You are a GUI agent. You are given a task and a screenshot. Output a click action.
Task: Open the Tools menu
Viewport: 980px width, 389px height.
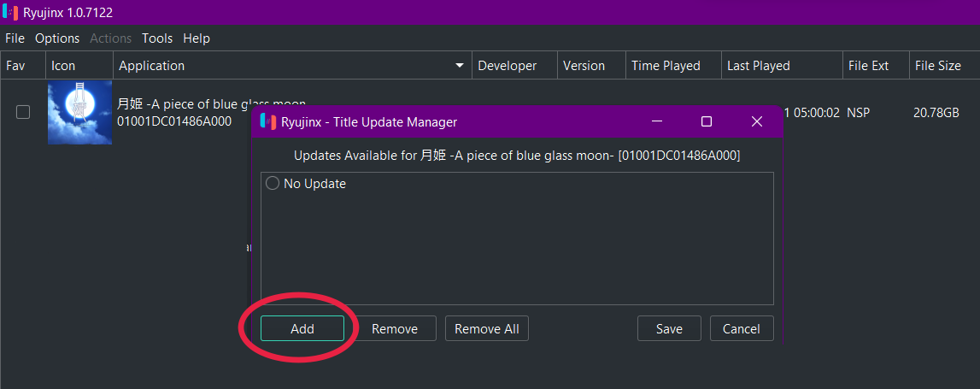157,38
